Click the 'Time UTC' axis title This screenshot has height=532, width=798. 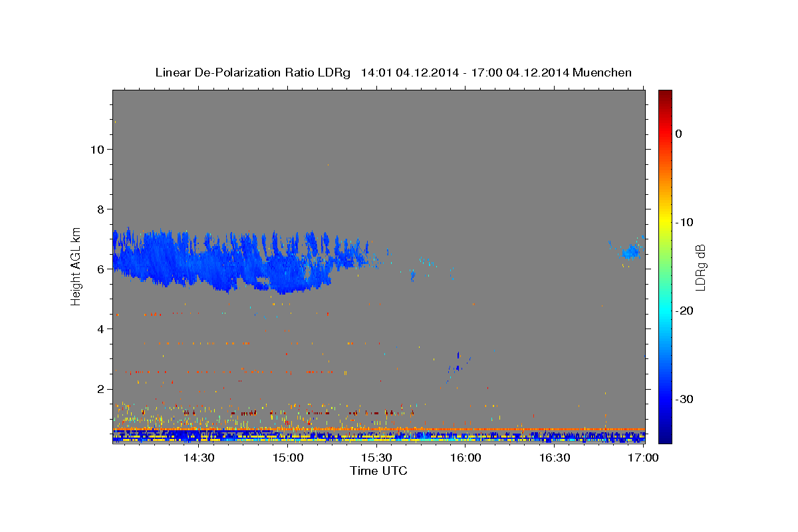tap(378, 471)
